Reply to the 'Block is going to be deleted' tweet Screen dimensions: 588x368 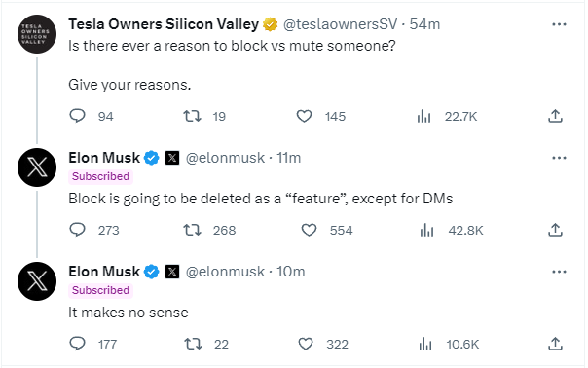[x=78, y=230]
